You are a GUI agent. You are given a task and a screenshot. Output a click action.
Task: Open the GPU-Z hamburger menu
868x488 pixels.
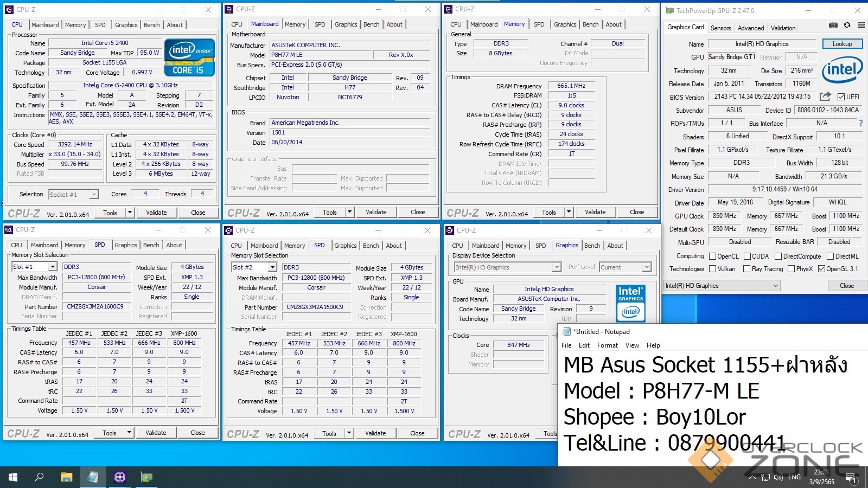pos(860,25)
